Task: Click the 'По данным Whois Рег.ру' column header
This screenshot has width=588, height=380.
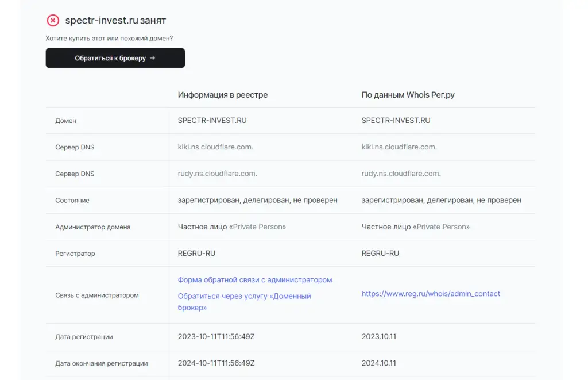Action: (x=408, y=95)
